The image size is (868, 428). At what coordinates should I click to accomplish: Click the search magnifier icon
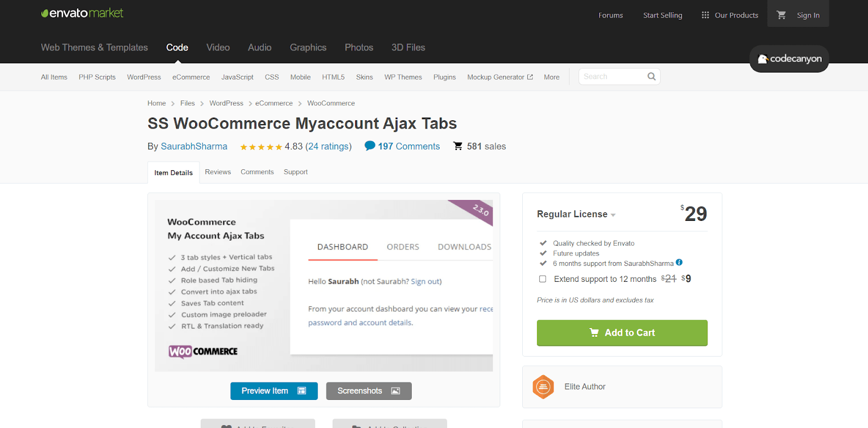[x=651, y=76]
